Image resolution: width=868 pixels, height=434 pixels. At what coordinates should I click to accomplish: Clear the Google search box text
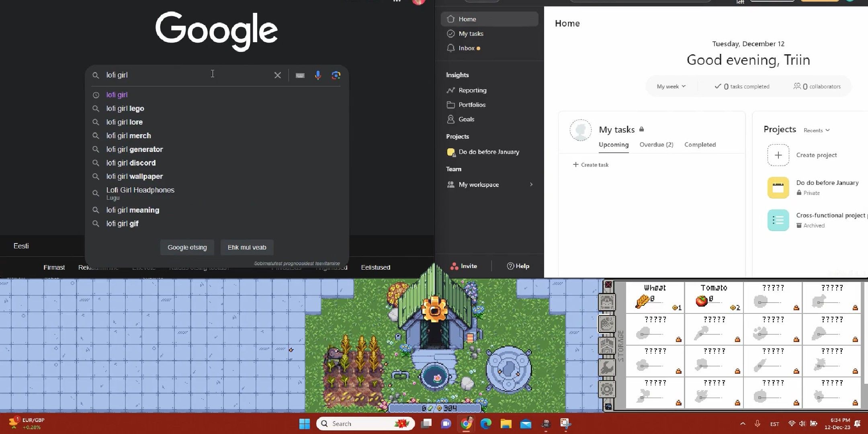pyautogui.click(x=277, y=75)
